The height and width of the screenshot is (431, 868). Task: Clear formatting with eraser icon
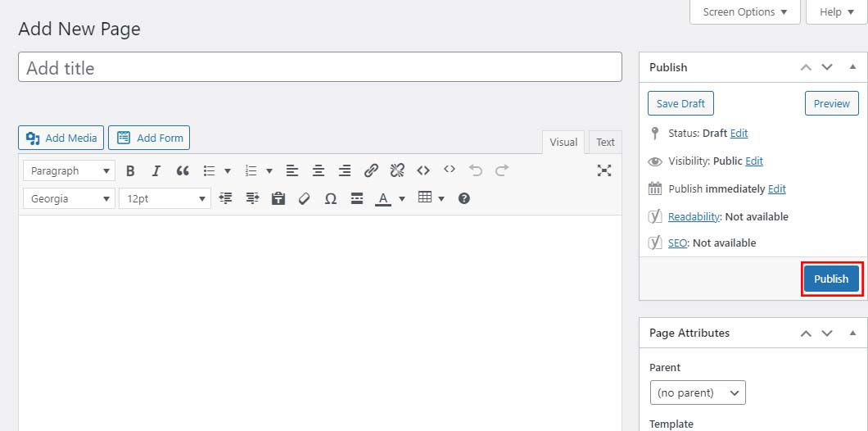[305, 198]
